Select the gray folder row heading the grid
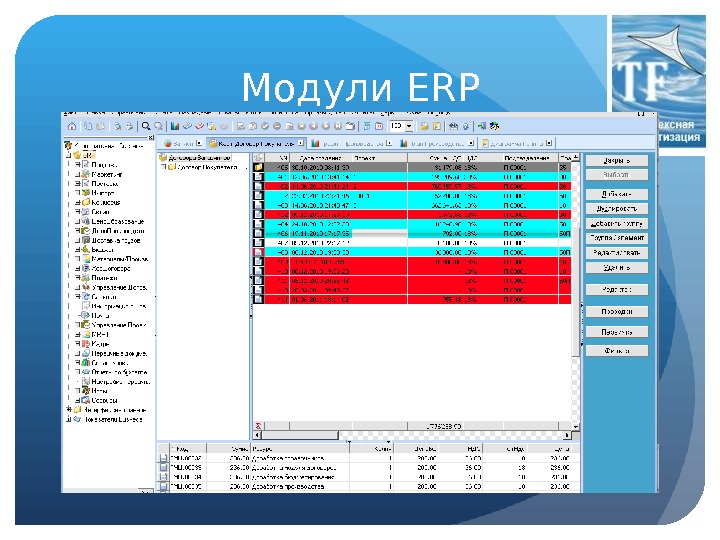 click(x=412, y=168)
